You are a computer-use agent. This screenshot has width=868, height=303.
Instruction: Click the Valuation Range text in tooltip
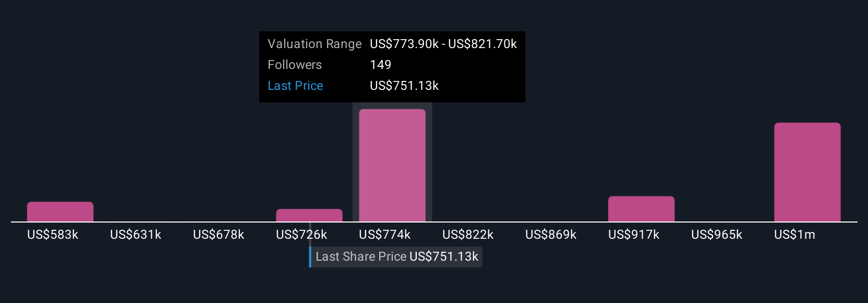pos(315,44)
